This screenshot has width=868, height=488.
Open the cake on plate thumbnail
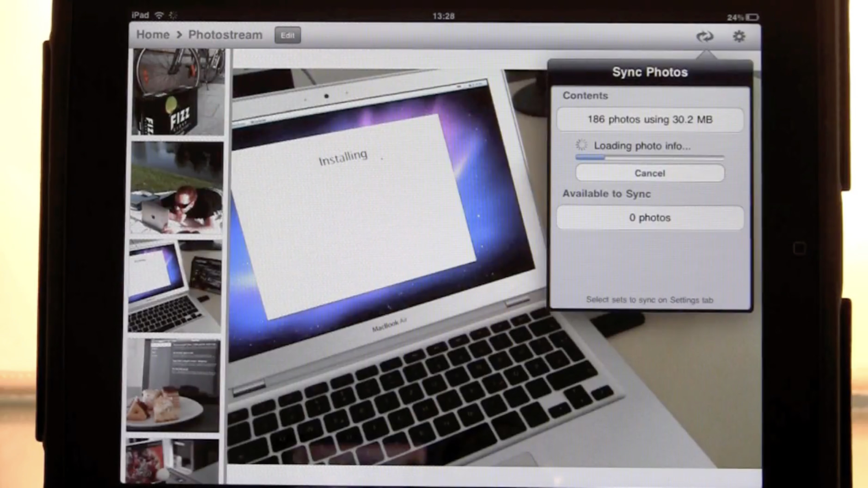click(173, 385)
